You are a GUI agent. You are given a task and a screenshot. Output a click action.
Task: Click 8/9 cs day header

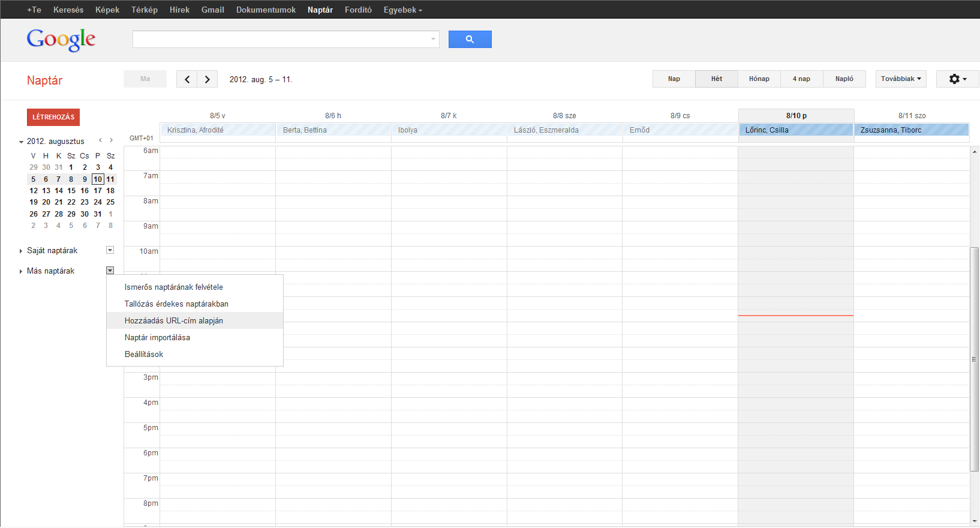click(x=680, y=116)
